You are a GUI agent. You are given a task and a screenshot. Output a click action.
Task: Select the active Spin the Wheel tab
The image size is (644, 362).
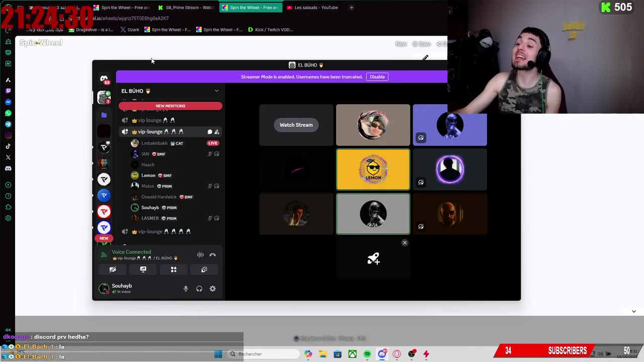click(250, 8)
